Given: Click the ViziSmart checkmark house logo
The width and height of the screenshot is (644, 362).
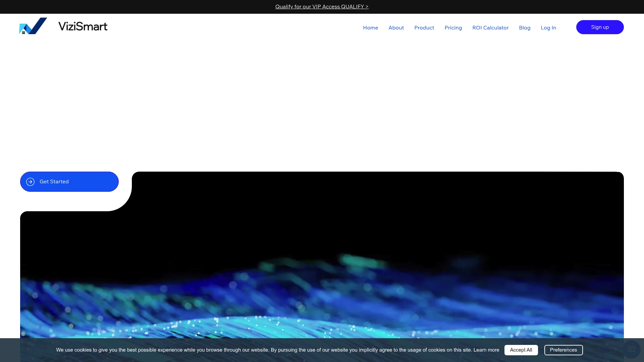Looking at the screenshot, I should click(33, 26).
